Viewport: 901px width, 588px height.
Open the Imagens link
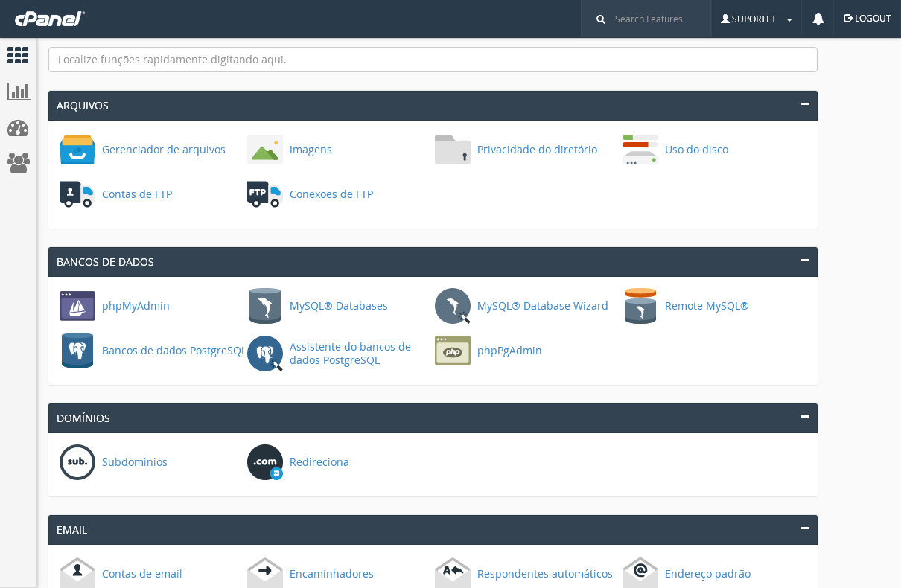pyautogui.click(x=311, y=150)
